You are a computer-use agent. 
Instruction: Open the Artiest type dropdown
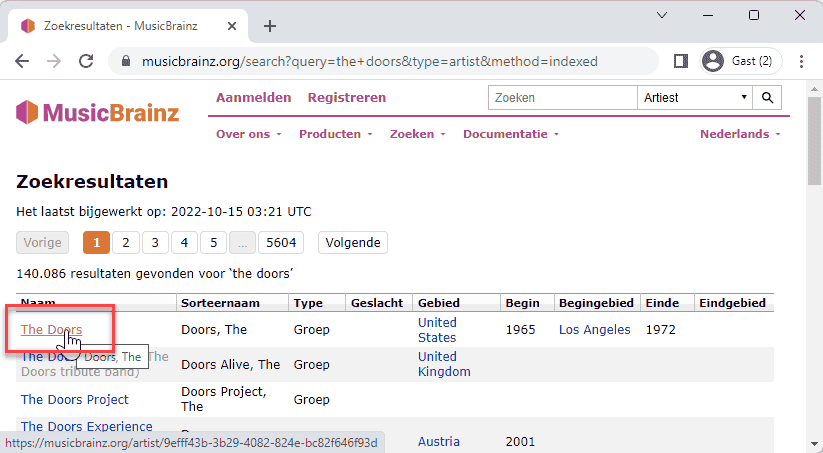click(695, 98)
